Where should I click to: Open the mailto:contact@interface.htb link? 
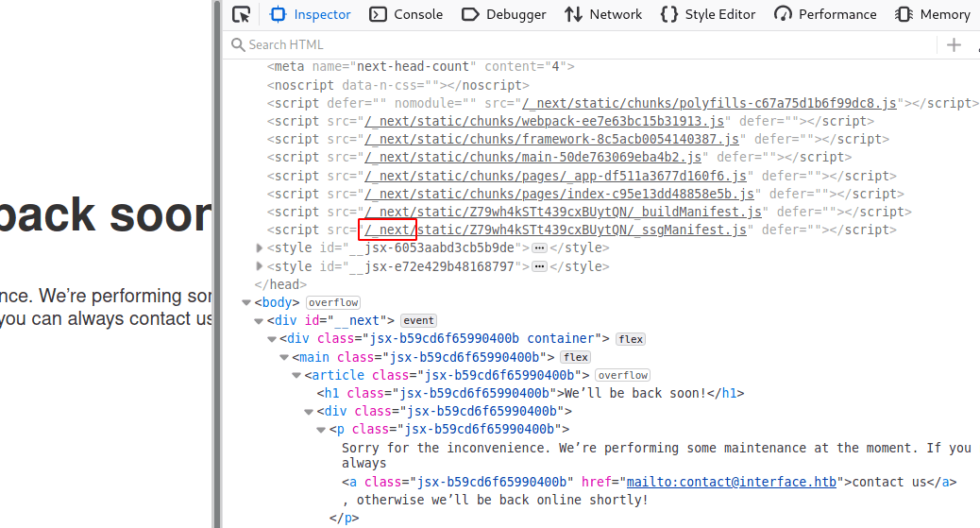tap(731, 483)
